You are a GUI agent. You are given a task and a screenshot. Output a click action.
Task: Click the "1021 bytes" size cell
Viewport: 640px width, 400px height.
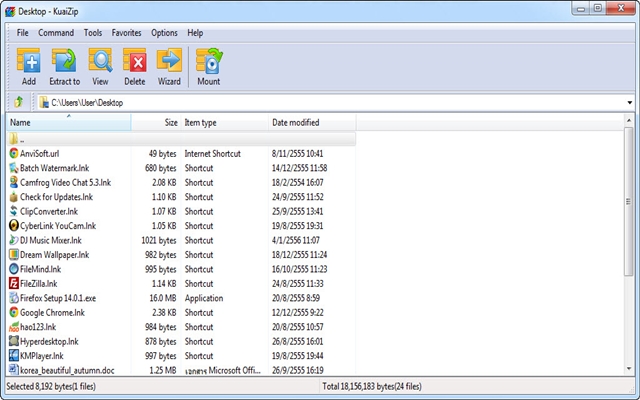coord(159,240)
